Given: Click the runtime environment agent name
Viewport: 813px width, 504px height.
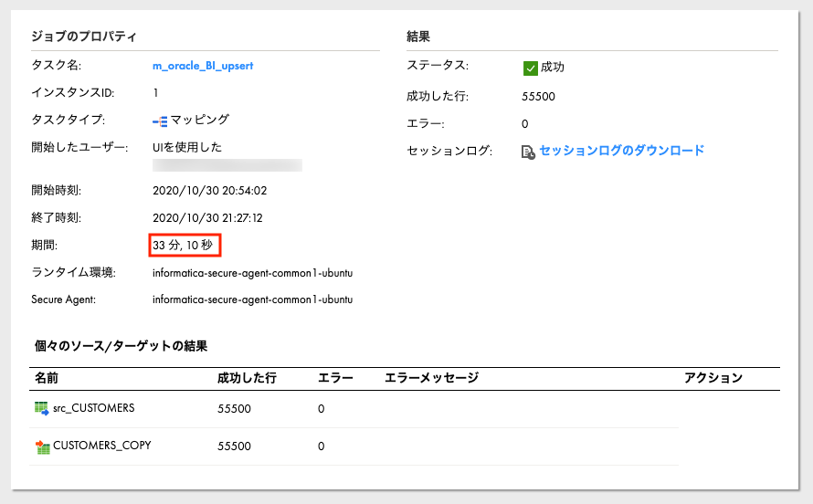Looking at the screenshot, I should click(252, 273).
